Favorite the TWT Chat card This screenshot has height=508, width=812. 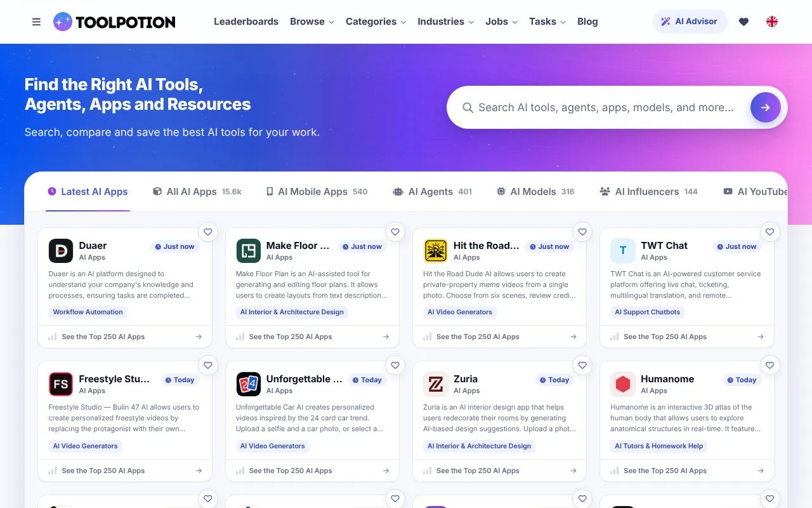(769, 232)
